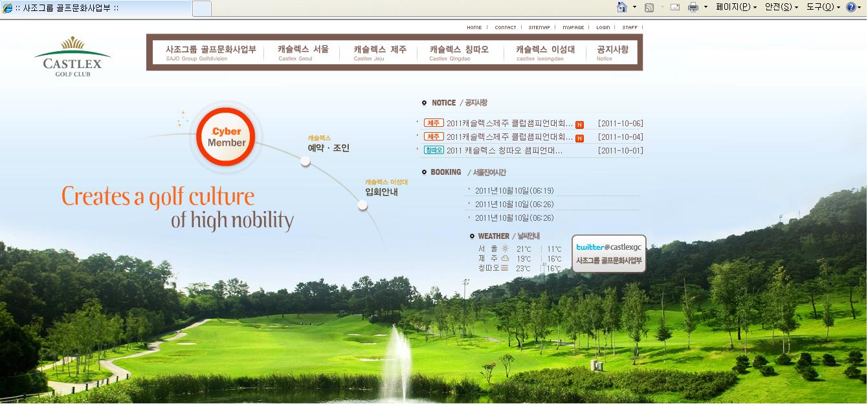Click the twitter @castlexgc banner

coord(609,253)
